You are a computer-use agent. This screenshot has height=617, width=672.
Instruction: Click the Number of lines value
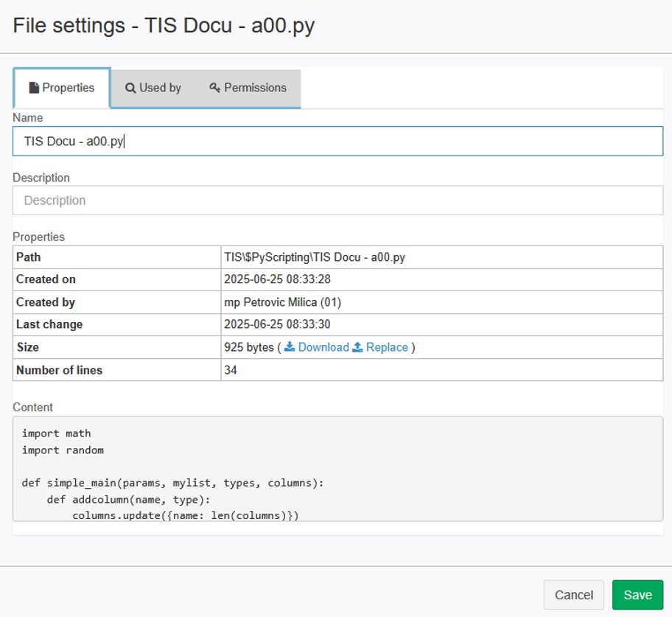(x=231, y=370)
